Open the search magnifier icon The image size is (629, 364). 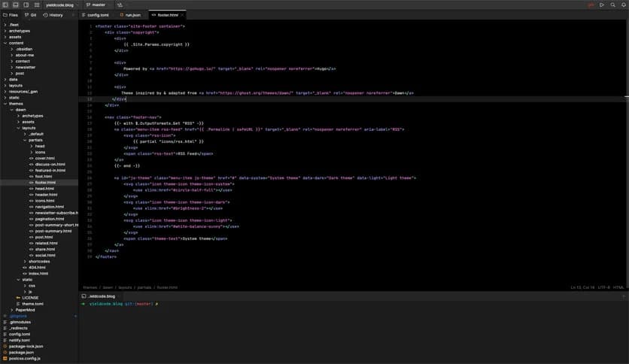[x=612, y=5]
